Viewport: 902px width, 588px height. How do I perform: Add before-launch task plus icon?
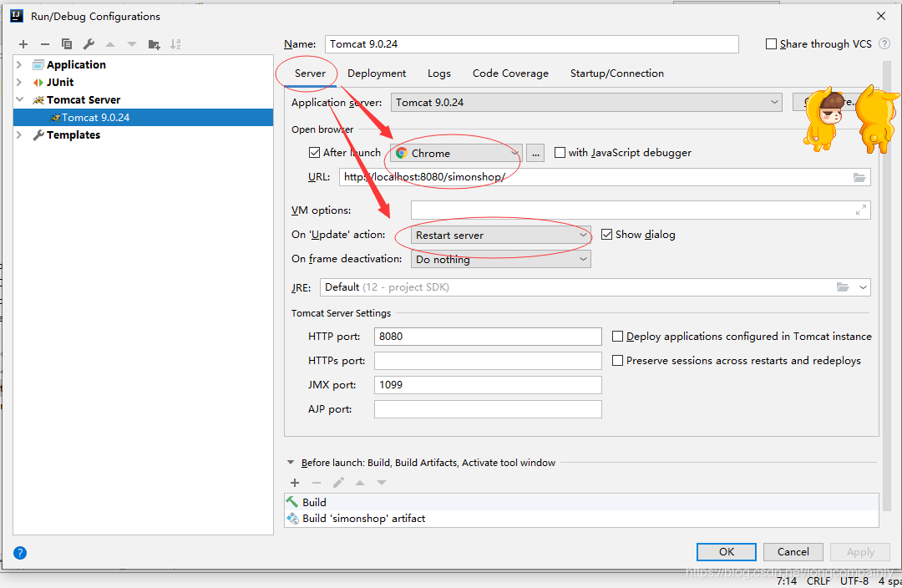click(x=295, y=483)
